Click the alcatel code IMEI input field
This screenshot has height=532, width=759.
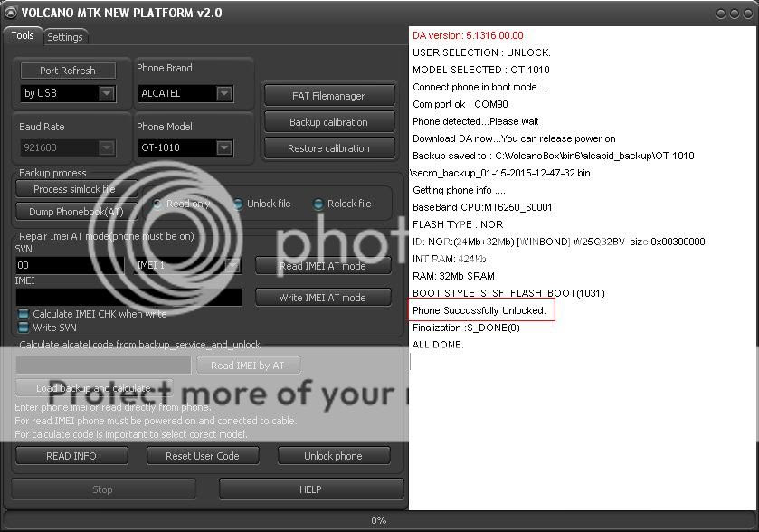click(x=104, y=365)
